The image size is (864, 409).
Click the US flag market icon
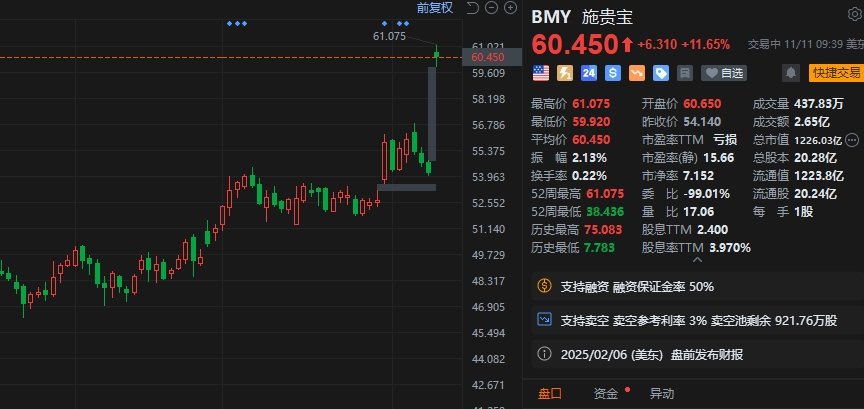pyautogui.click(x=541, y=73)
